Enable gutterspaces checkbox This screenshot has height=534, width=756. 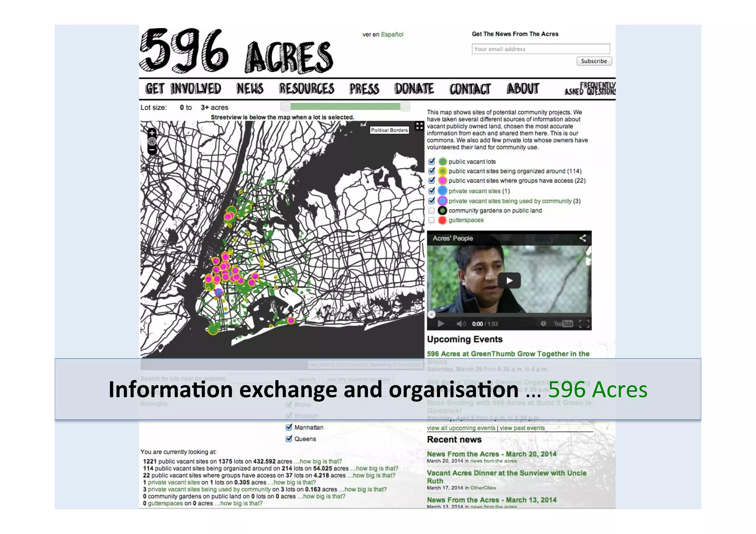[x=432, y=220]
